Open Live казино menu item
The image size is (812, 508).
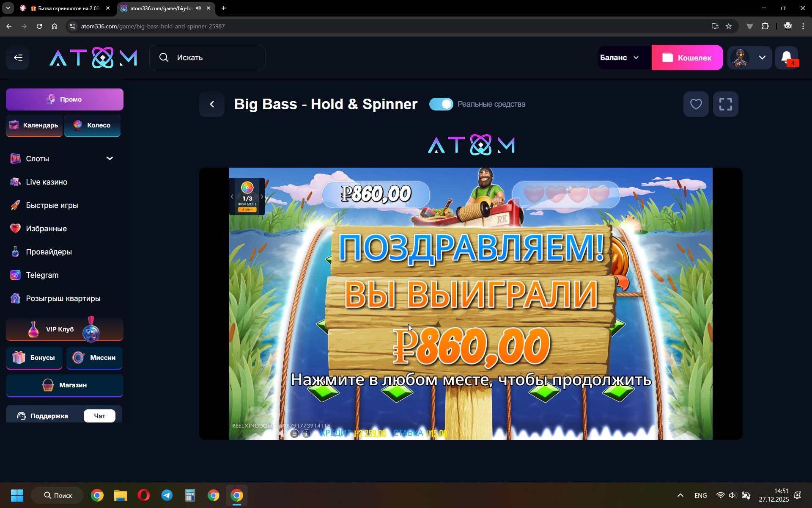(x=47, y=182)
